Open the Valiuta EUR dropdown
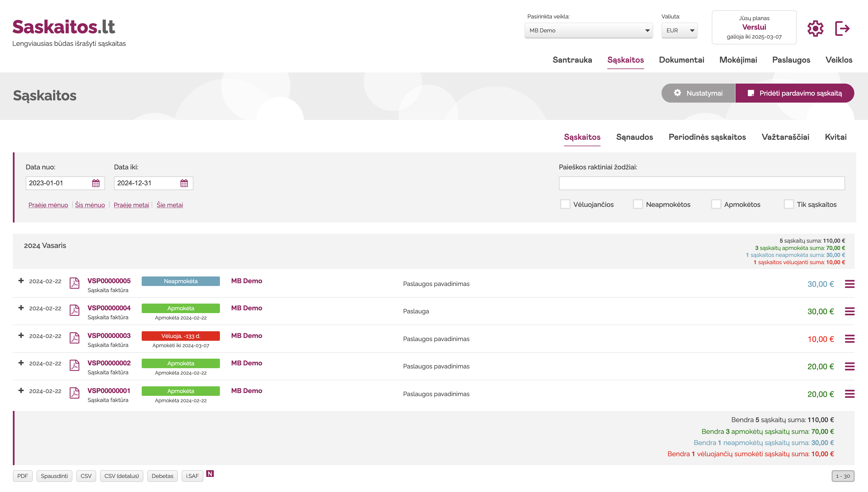The image size is (868, 492). [x=679, y=30]
